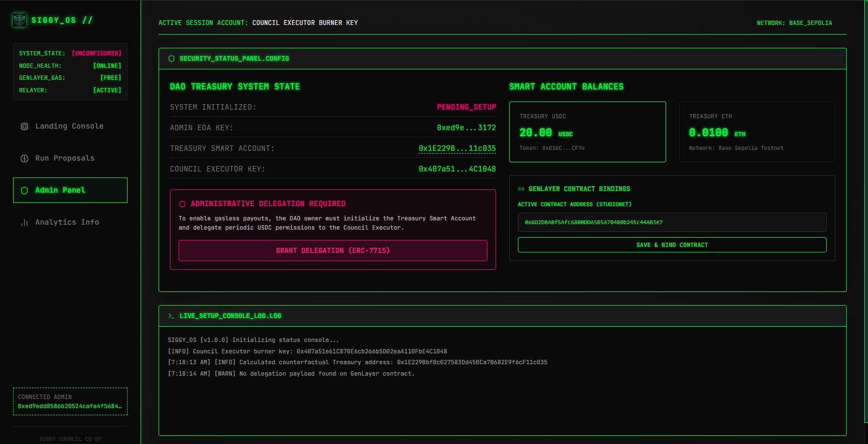Click the live setup console terminal icon
Screen dimensions: 868x444
click(x=171, y=316)
